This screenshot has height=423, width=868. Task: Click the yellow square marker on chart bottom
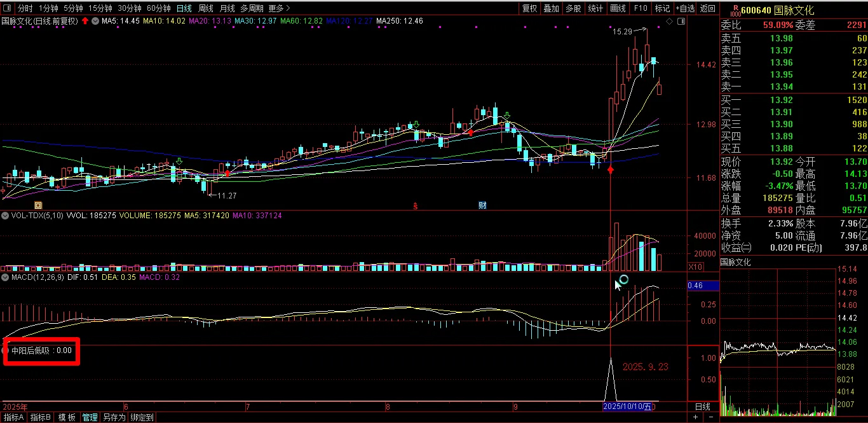click(x=38, y=205)
